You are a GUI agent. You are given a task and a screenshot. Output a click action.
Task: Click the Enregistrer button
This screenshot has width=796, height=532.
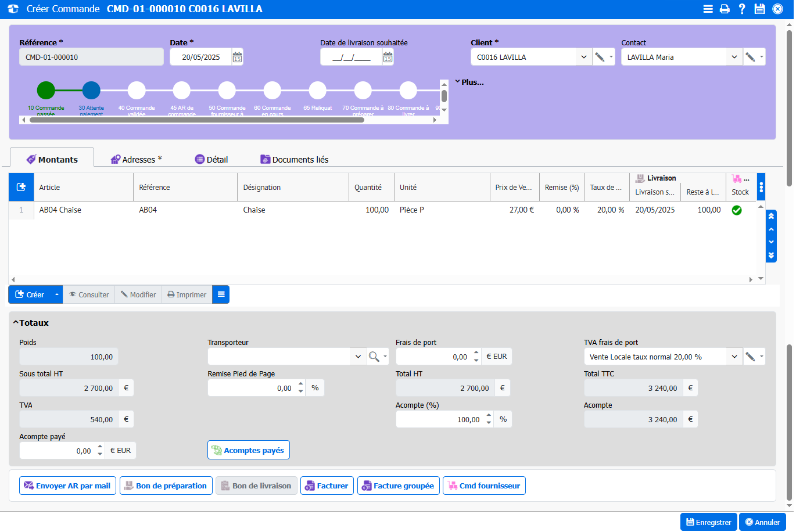coord(708,522)
